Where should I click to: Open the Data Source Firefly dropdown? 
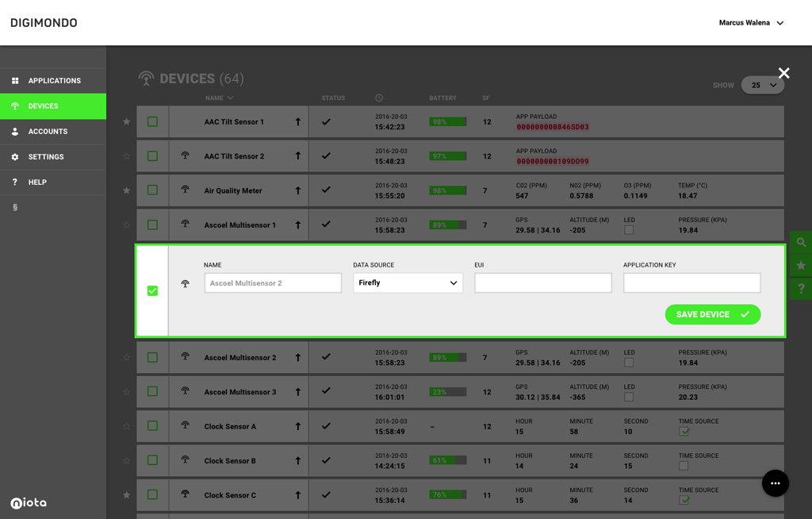408,283
